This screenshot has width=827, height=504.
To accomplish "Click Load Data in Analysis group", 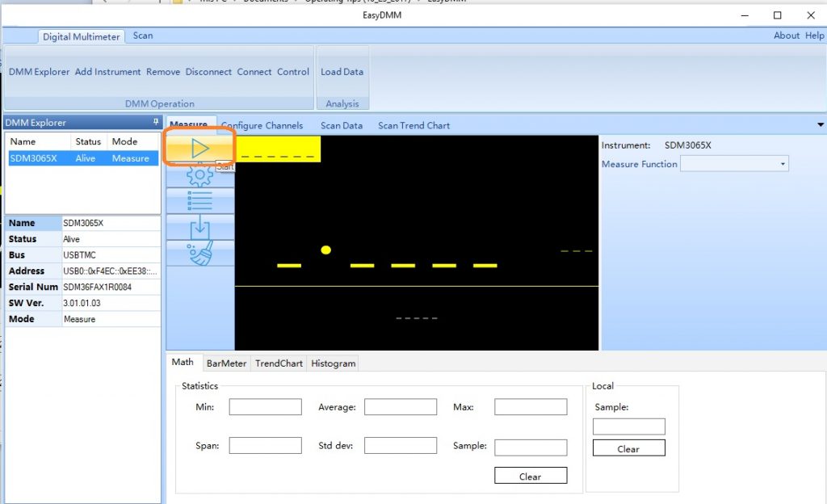I will [342, 72].
